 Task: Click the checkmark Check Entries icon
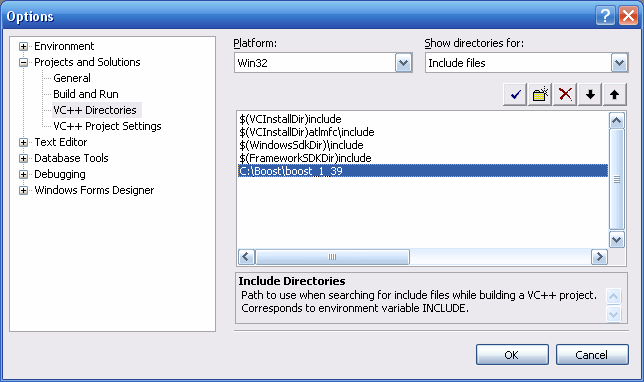pos(515,94)
